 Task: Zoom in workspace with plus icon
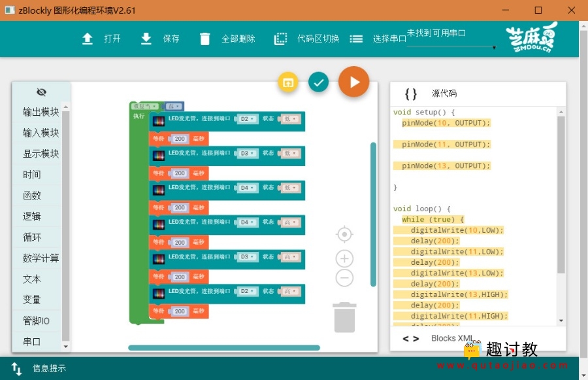(344, 259)
